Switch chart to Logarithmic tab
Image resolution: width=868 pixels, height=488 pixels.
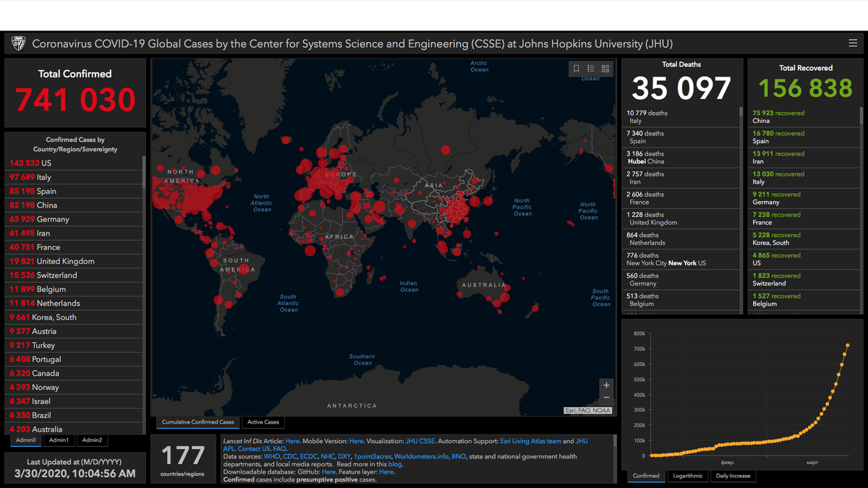687,476
